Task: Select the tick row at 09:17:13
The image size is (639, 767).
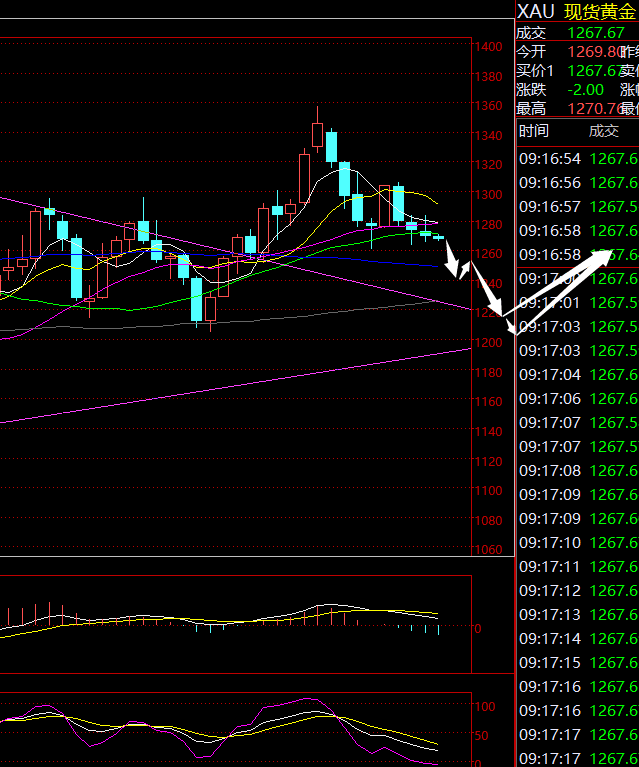Action: pos(577,614)
